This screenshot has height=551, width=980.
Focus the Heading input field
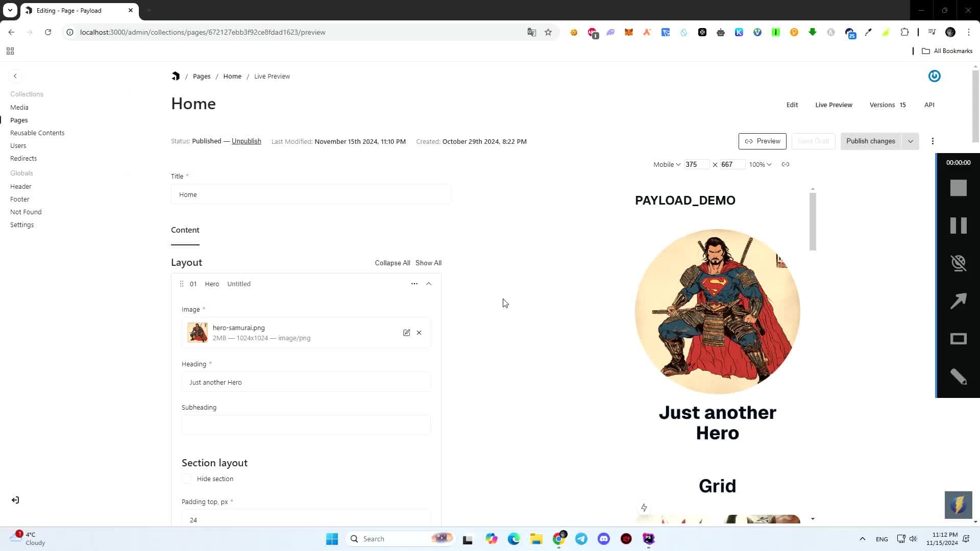pyautogui.click(x=306, y=382)
